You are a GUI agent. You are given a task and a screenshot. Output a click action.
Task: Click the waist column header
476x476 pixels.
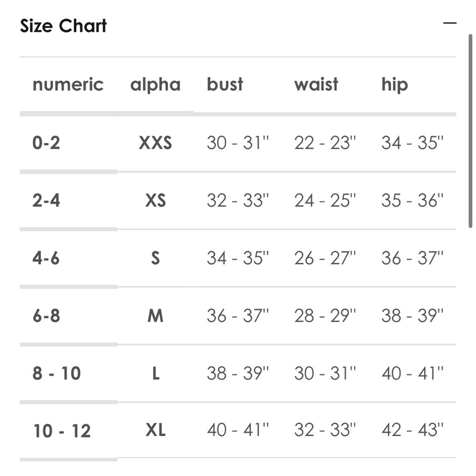(316, 84)
